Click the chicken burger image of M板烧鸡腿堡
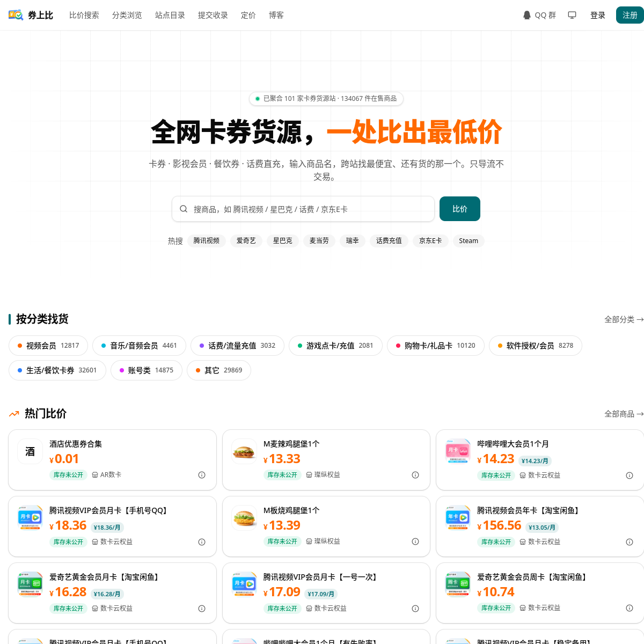The height and width of the screenshot is (644, 644). 244,518
